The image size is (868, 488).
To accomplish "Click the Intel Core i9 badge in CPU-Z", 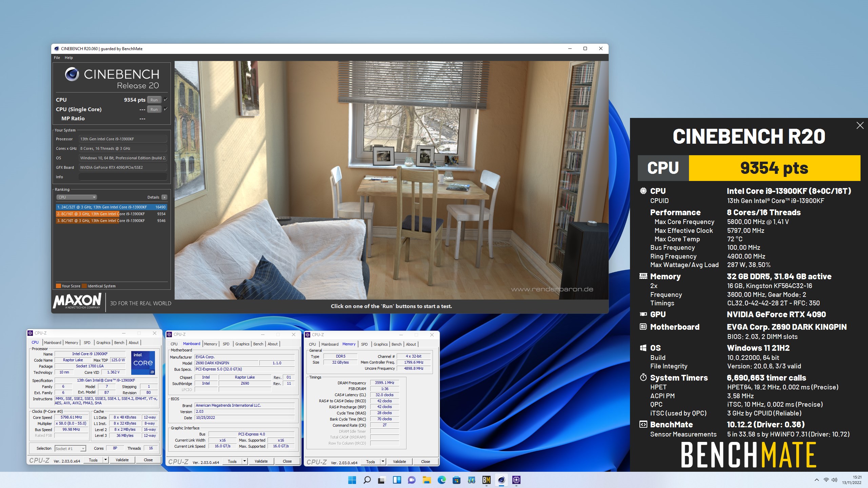I will [x=143, y=363].
